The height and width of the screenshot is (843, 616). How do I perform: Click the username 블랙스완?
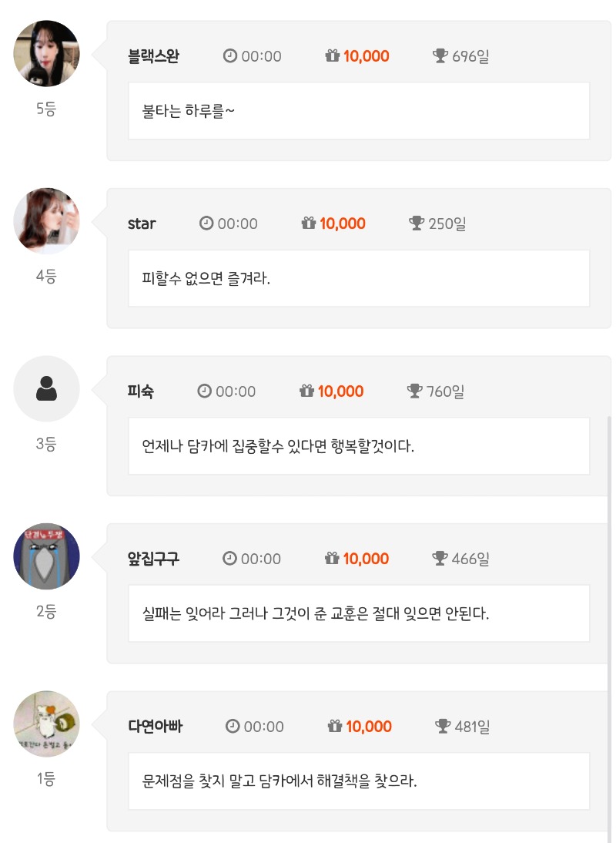(153, 56)
